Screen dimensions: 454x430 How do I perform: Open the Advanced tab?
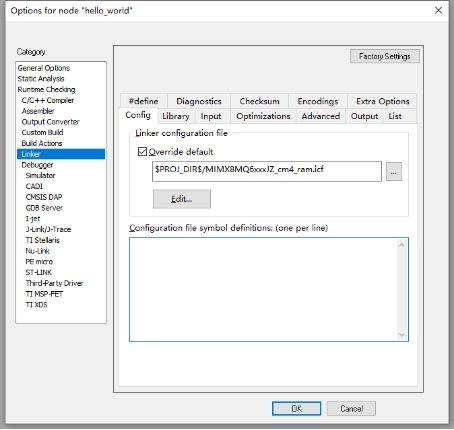click(321, 116)
